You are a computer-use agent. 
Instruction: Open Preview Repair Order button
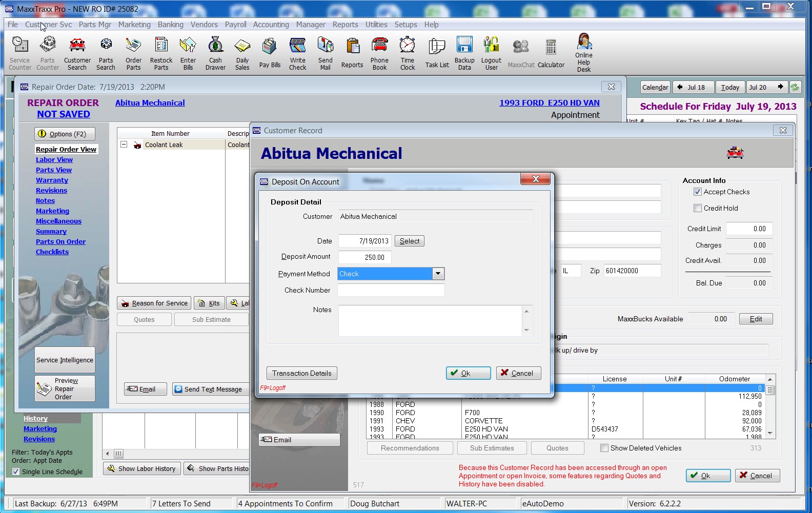pos(65,388)
